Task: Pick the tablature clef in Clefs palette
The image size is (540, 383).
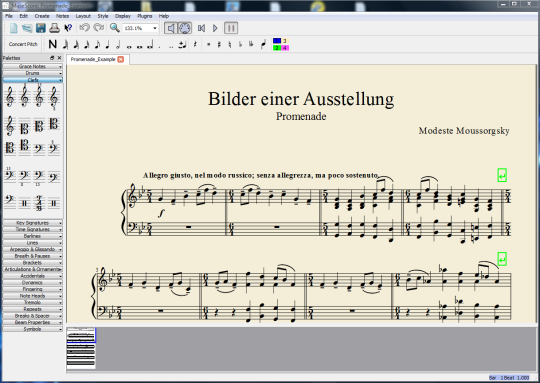Action: (39, 204)
